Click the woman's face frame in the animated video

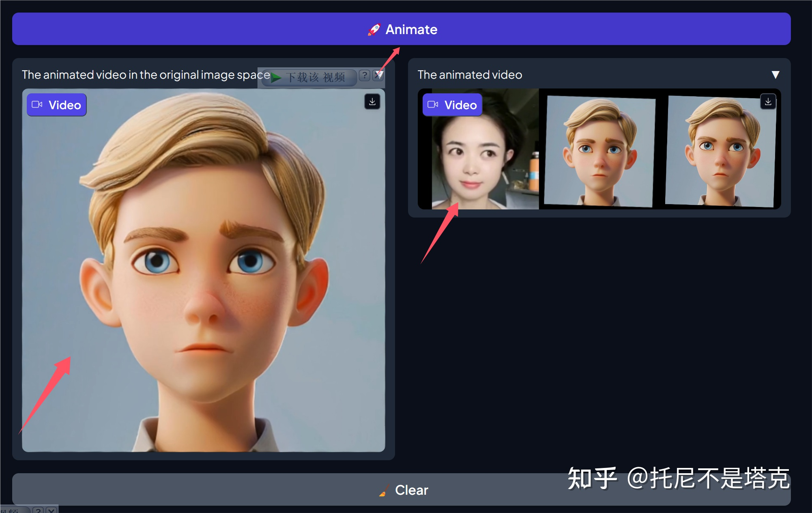[x=478, y=149]
